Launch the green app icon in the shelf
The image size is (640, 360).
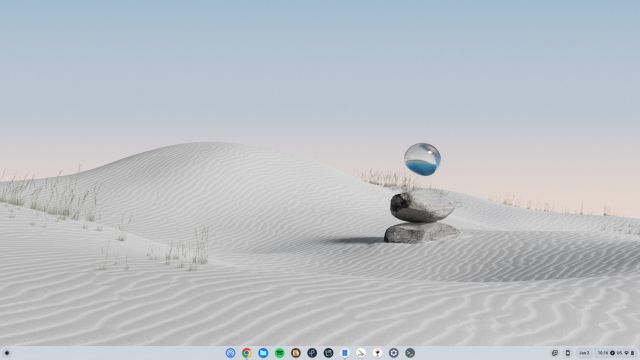[x=279, y=353]
